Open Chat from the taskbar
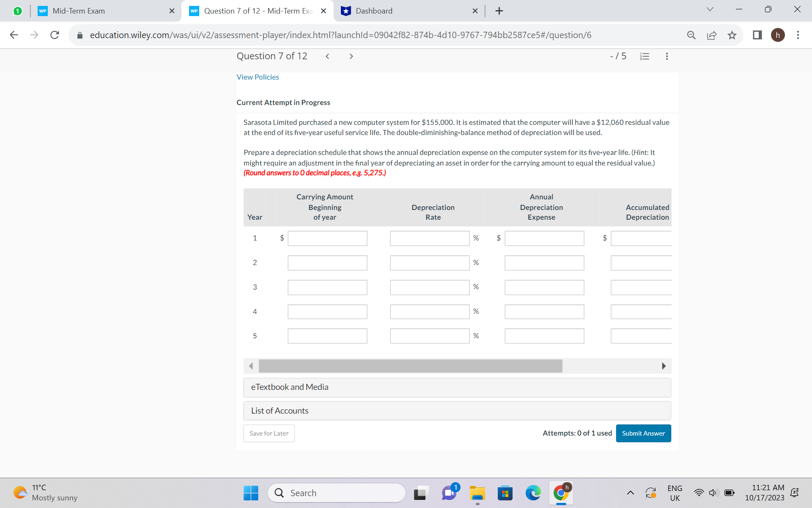 (x=449, y=493)
